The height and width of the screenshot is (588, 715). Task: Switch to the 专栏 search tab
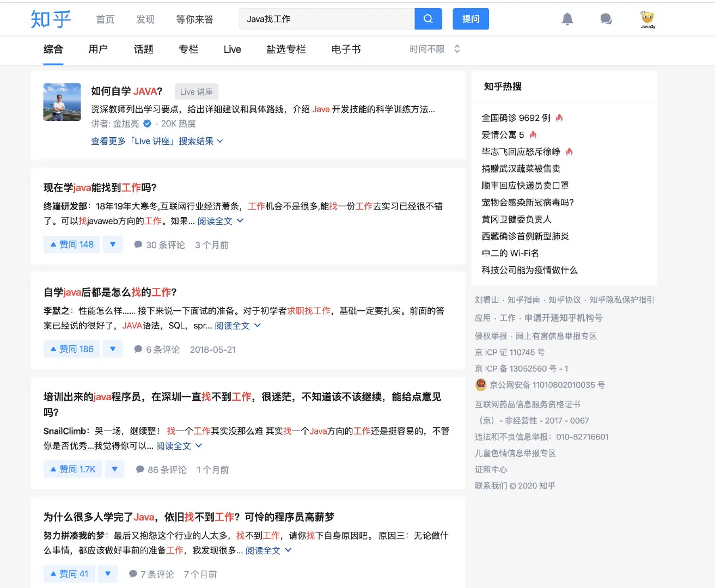(x=188, y=49)
